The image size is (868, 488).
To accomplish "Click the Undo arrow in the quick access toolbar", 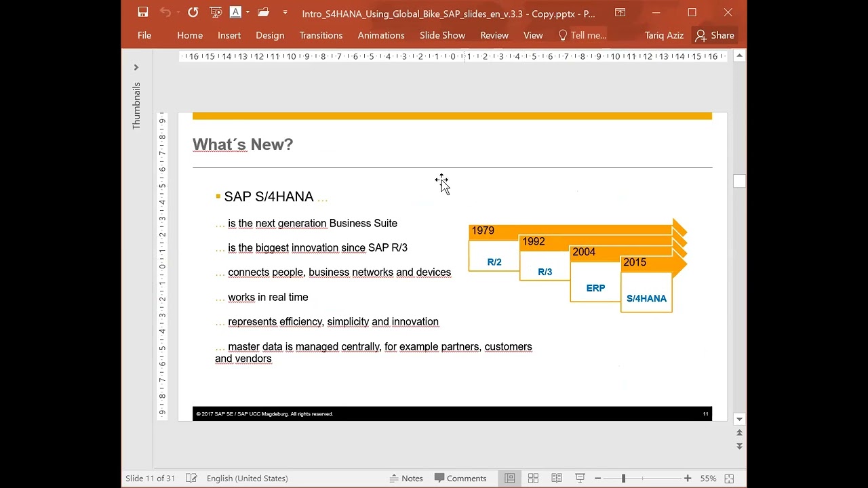I will (x=165, y=12).
